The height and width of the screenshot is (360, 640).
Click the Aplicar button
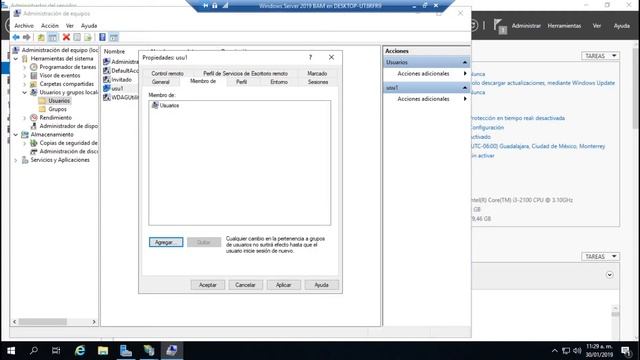[284, 285]
